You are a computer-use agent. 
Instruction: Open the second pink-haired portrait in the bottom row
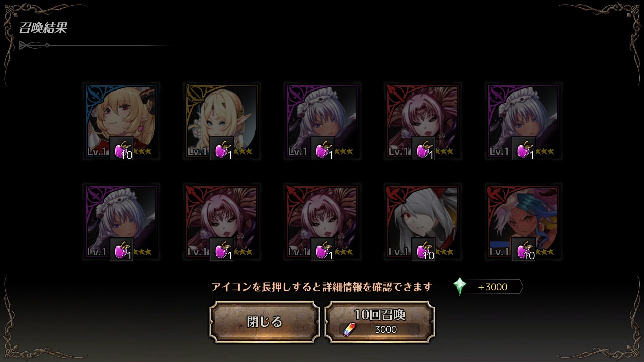coord(222,222)
